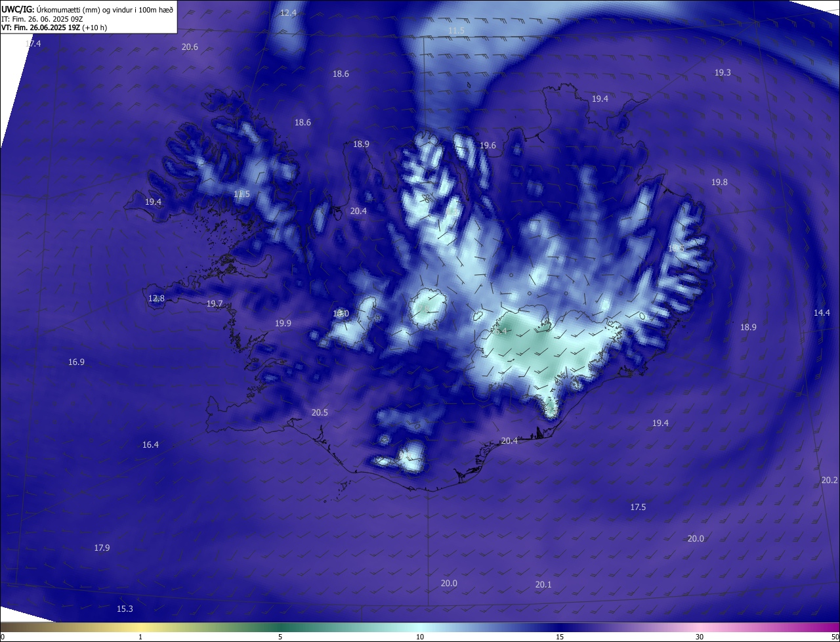This screenshot has height=642, width=840.
Task: Click the 17.9 value label on the map
Action: coord(102,547)
